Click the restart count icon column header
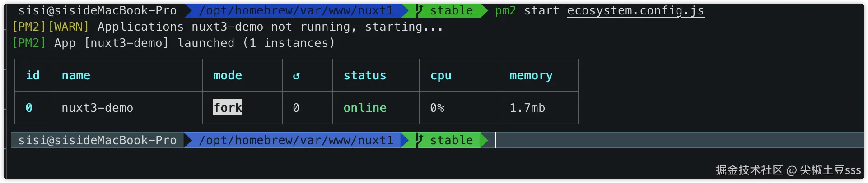 (x=296, y=76)
